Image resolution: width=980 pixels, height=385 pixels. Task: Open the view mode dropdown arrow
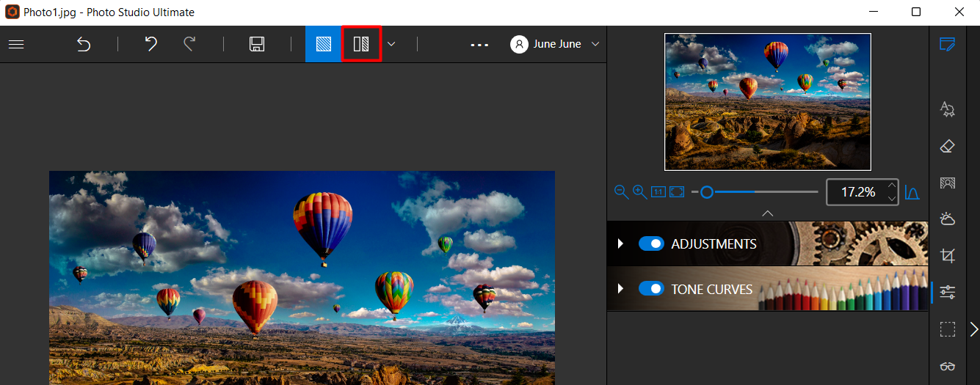[391, 44]
